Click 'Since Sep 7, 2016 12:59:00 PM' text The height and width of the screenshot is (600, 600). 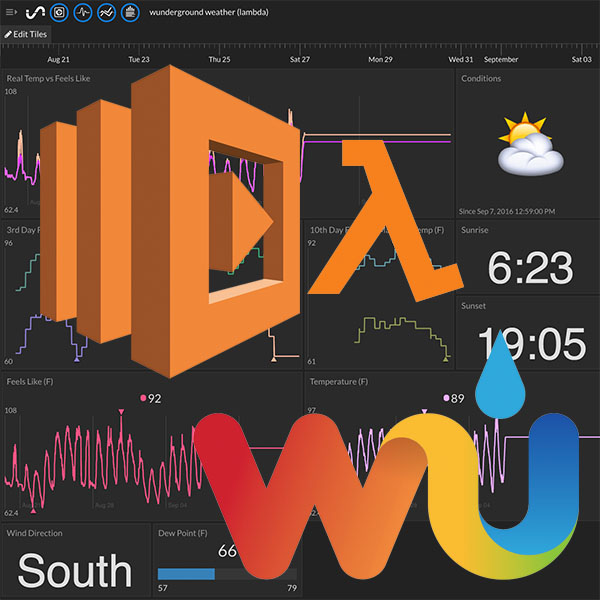pyautogui.click(x=507, y=211)
